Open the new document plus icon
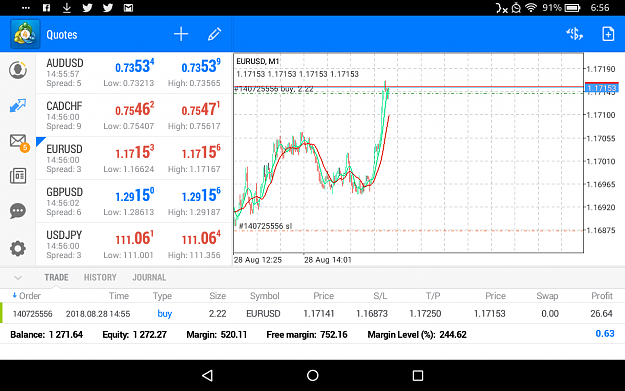The image size is (625, 391). (608, 34)
